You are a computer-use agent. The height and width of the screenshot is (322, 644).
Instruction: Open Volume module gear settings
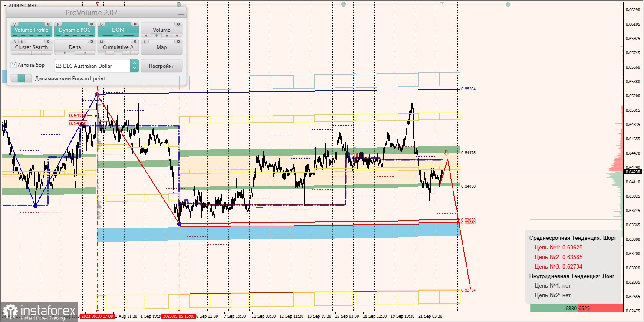(178, 24)
